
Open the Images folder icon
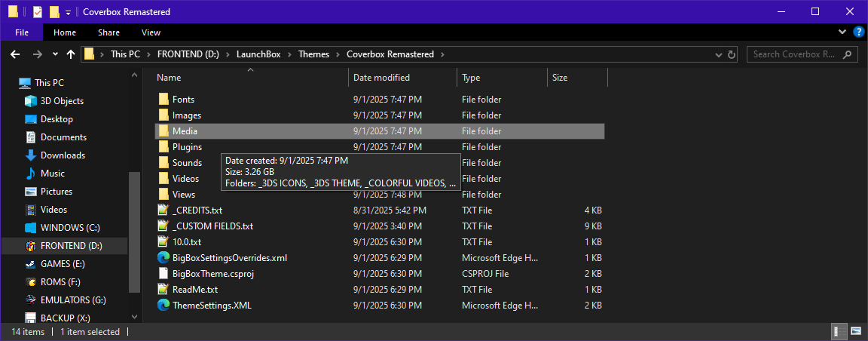(164, 115)
